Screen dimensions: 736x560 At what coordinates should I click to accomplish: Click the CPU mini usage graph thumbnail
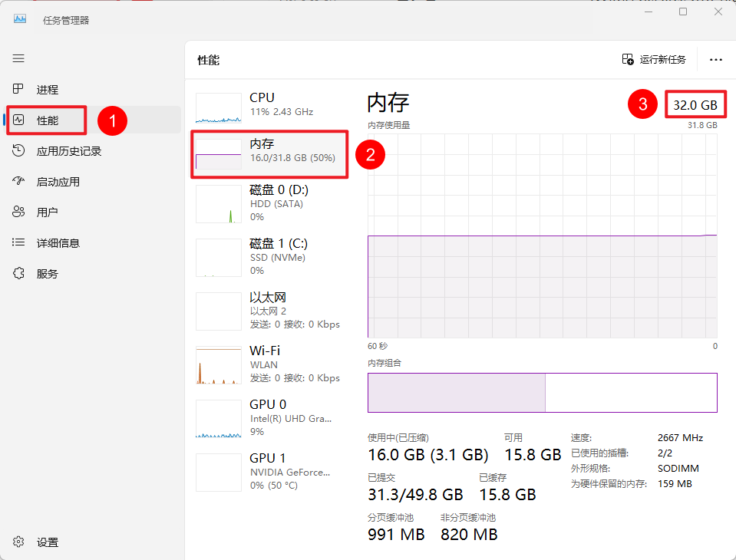tap(219, 108)
